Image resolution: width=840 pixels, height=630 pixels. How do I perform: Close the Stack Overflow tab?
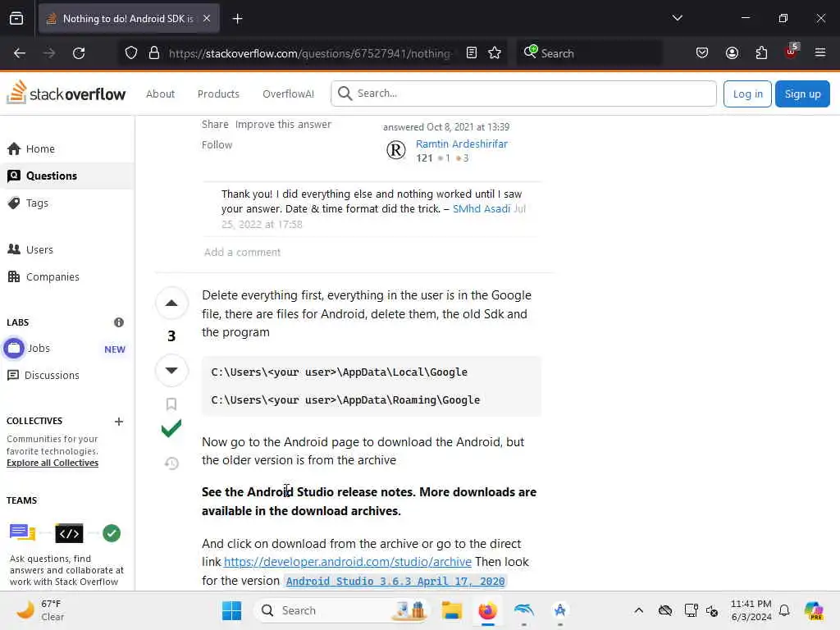[207, 19]
